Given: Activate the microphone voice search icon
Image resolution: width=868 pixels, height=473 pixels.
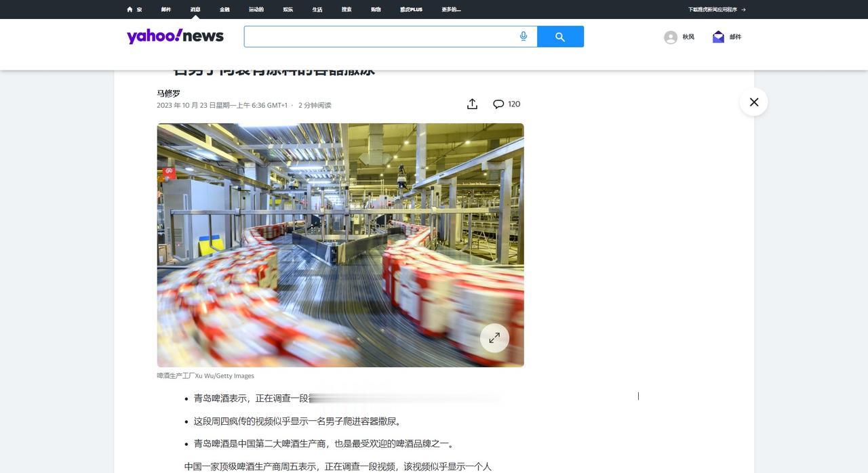Looking at the screenshot, I should click(x=524, y=37).
